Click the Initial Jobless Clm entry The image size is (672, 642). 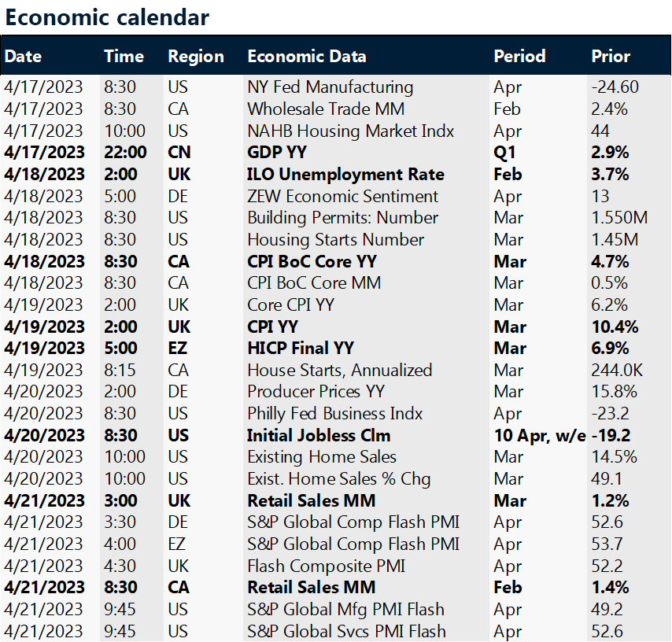coord(319,435)
